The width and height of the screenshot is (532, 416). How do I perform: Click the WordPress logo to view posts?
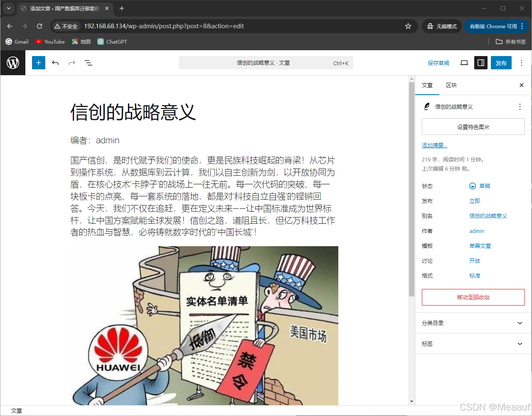pos(13,63)
